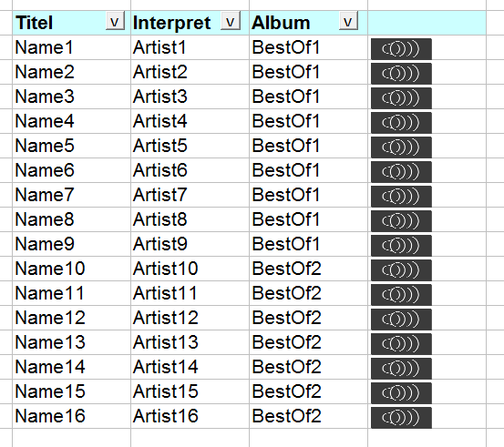Play sound for Name15 row

click(401, 393)
